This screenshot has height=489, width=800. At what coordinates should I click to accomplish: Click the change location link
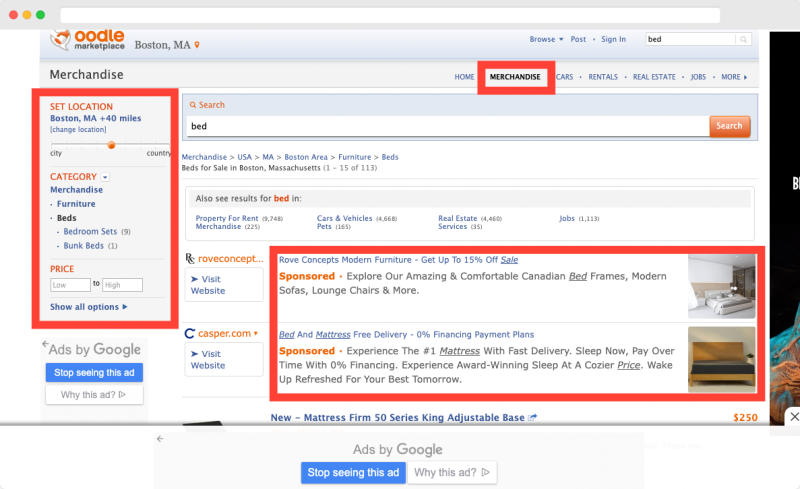78,130
